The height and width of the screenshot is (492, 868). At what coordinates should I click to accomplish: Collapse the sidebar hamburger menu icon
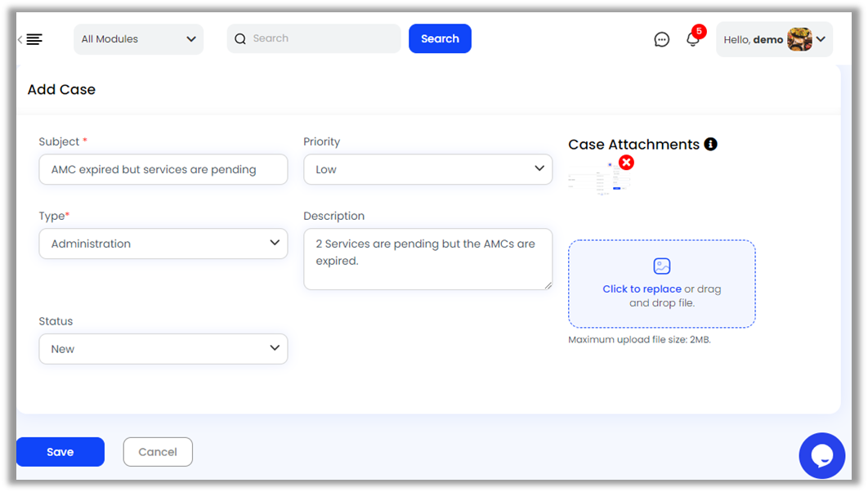pyautogui.click(x=32, y=39)
